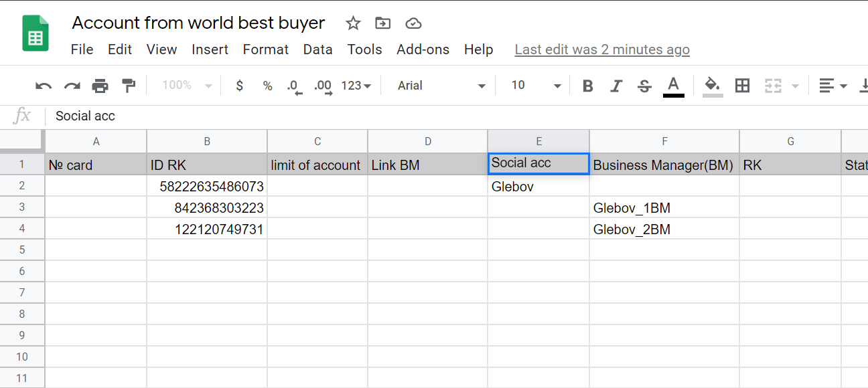Viewport: 868px width, 388px height.
Task: Expand the font size 10 dropdown
Action: coord(536,86)
